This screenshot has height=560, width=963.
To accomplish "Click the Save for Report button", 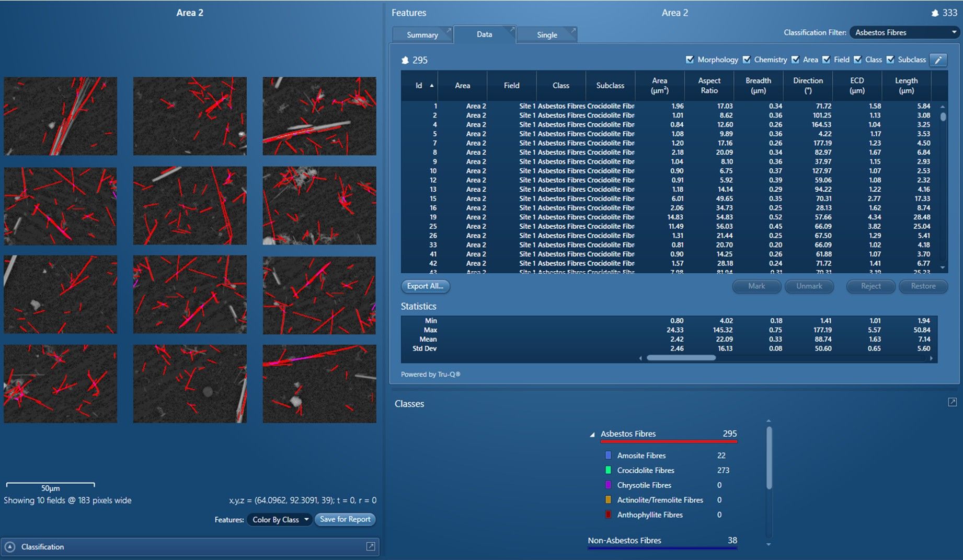I will click(x=345, y=519).
